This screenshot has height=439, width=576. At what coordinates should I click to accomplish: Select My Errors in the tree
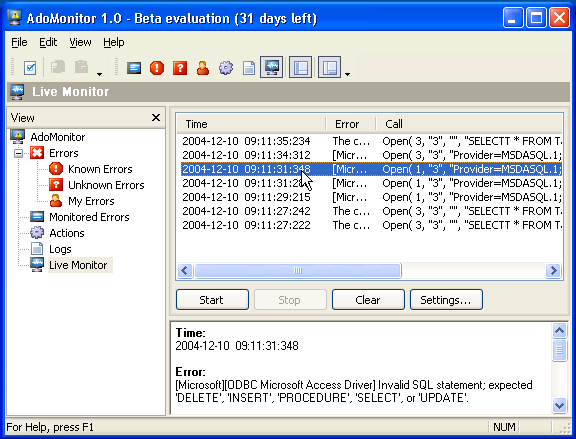click(x=91, y=201)
